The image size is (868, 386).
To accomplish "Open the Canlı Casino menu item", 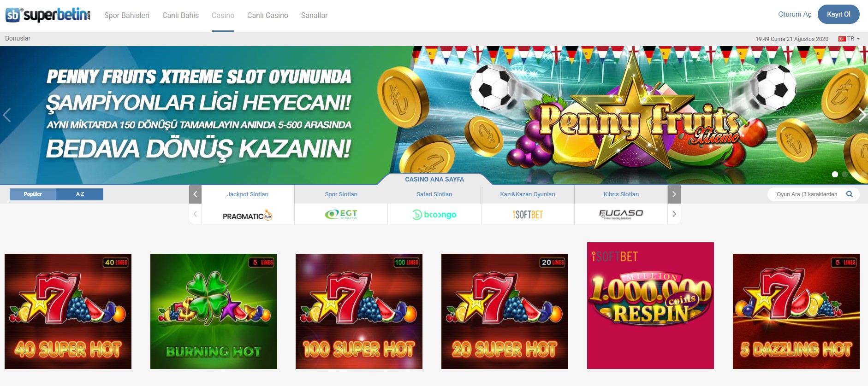I will point(268,16).
